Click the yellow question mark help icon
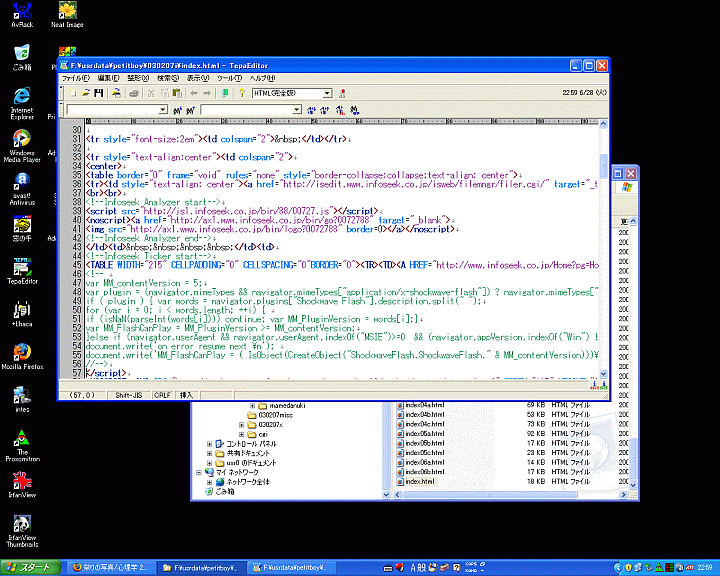Screen dimensions: 720x576 coord(241,93)
